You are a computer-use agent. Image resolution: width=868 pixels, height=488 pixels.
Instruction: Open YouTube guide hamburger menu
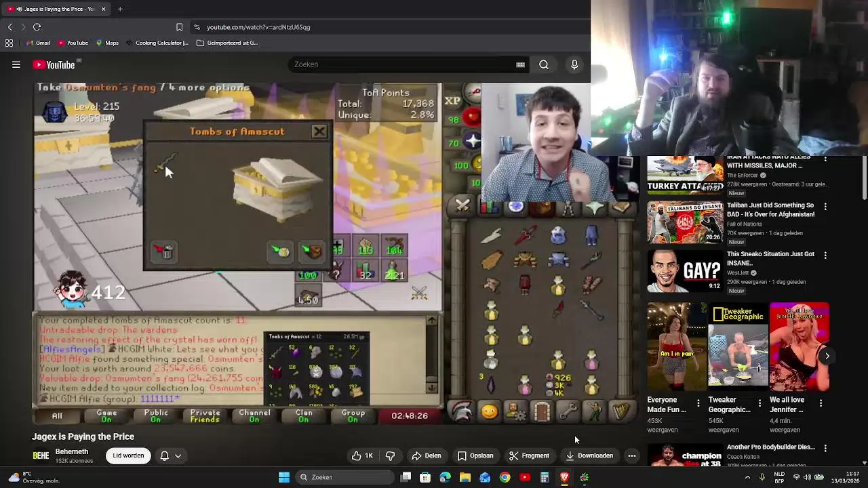pos(16,64)
